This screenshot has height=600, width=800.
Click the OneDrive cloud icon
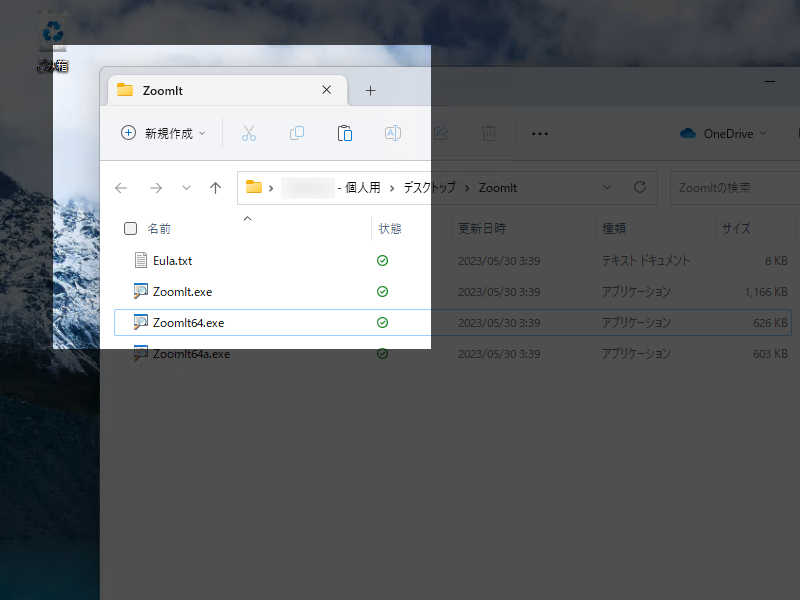point(687,132)
